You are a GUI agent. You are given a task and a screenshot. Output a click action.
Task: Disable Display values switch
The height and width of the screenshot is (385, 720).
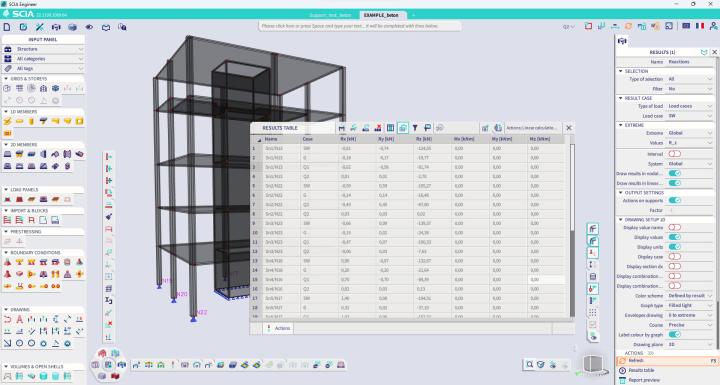pos(675,237)
